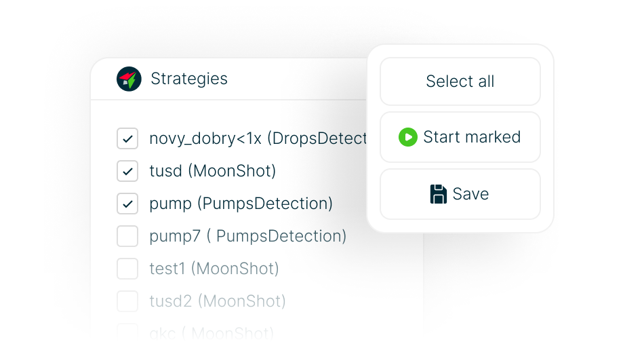Uncheck the tusd (MoonShot) checkbox
This screenshot has height=342, width=644.
(127, 171)
